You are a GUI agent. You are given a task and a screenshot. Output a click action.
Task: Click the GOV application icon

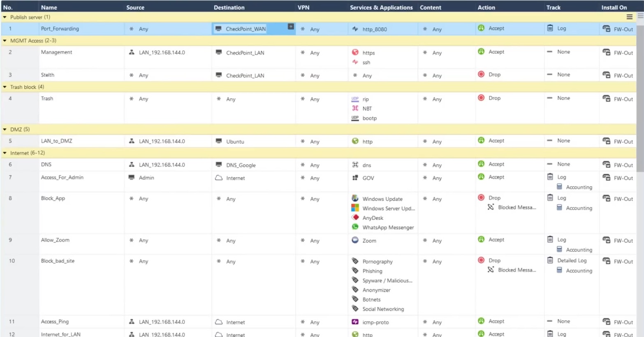[355, 178]
